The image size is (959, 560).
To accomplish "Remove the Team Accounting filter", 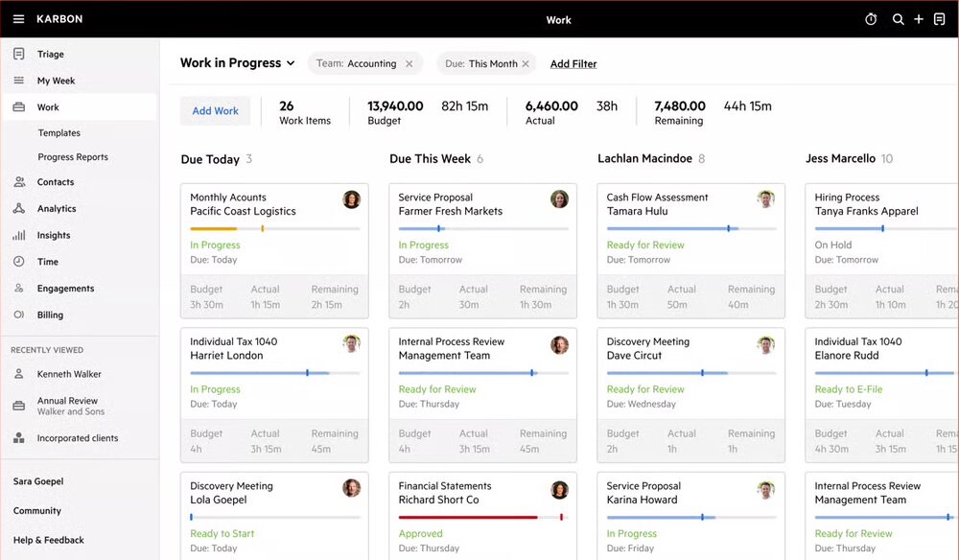I will pos(409,63).
